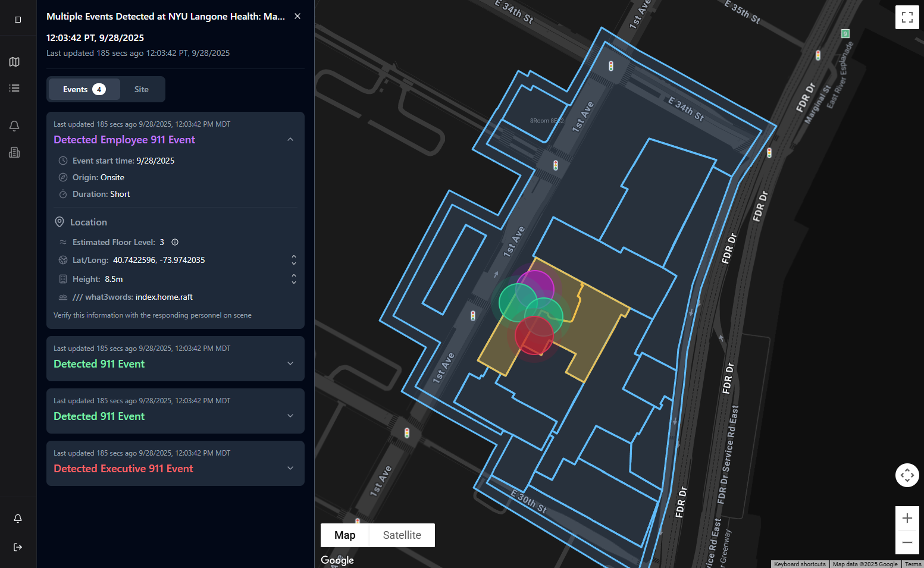Switch to the Site tab
This screenshot has height=568, width=924.
pos(142,89)
